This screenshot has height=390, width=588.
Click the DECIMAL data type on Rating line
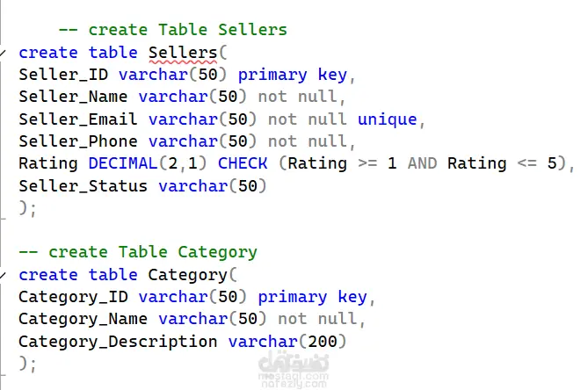123,163
